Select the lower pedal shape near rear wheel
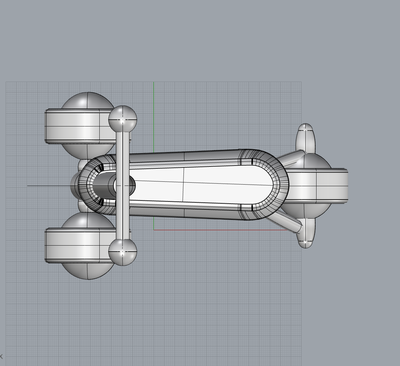 [306, 233]
